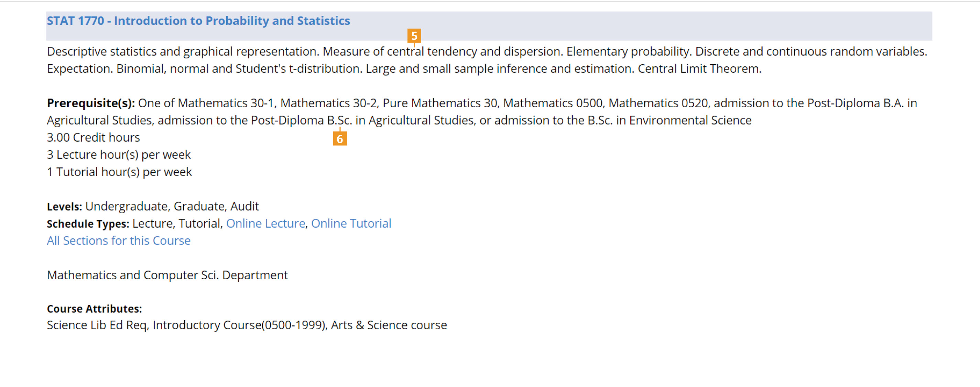
Task: Click the 3 Lecture hour(s) per week line
Action: [x=119, y=154]
